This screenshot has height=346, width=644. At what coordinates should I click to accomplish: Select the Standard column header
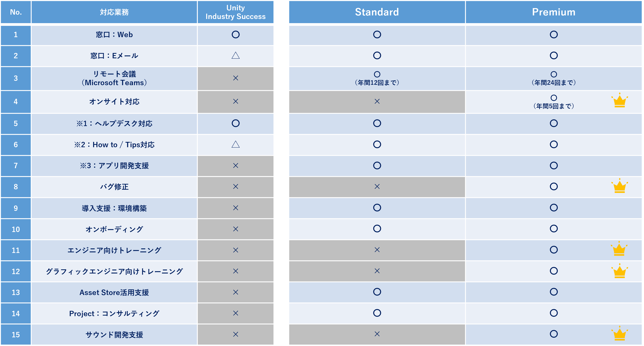tap(377, 12)
